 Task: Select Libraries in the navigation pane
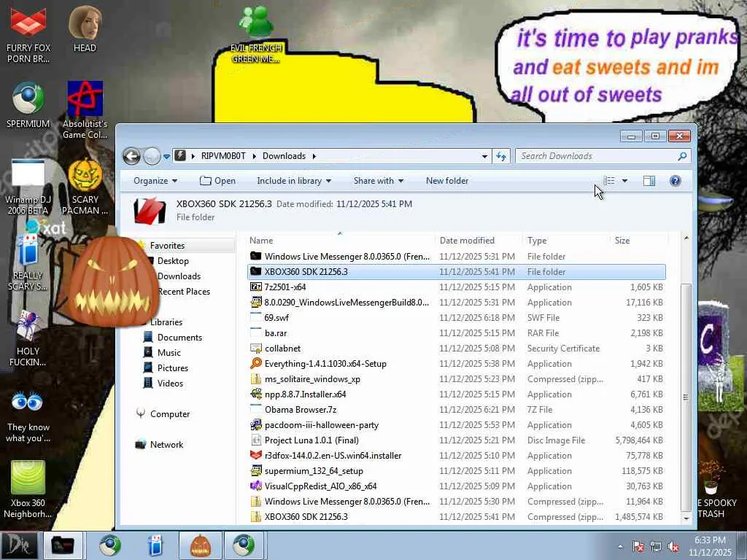(x=166, y=322)
